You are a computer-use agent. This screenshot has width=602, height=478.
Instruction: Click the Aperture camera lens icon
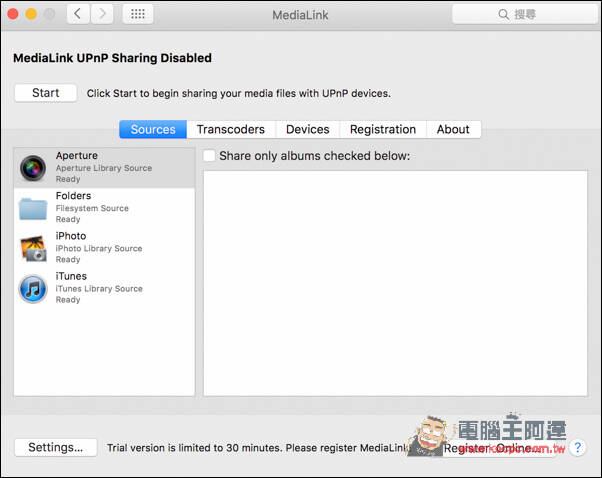tap(33, 168)
